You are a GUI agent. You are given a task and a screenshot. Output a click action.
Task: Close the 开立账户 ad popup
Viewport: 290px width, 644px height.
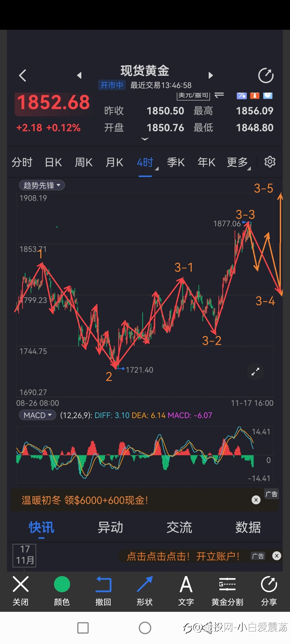(277, 556)
